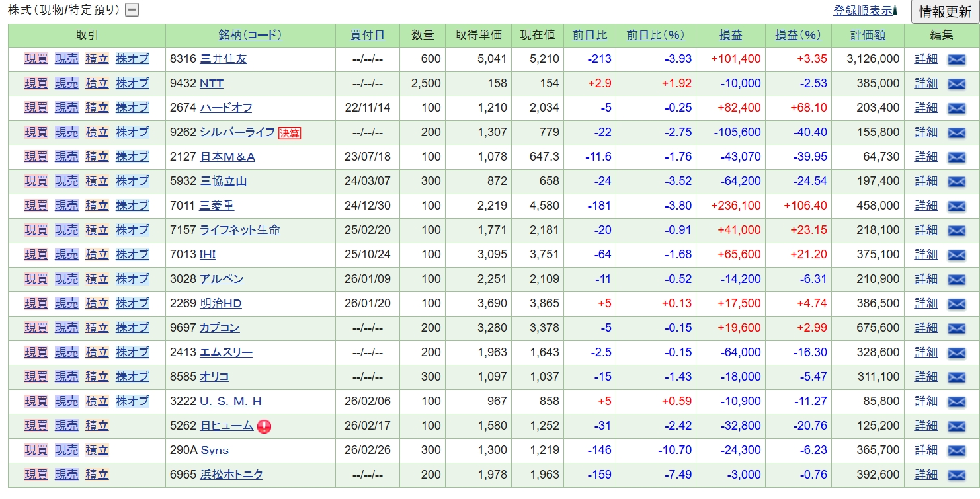This screenshot has width=980, height=499.
Task: Click the mail icon in the 三井住友 row
Action: coord(956,59)
